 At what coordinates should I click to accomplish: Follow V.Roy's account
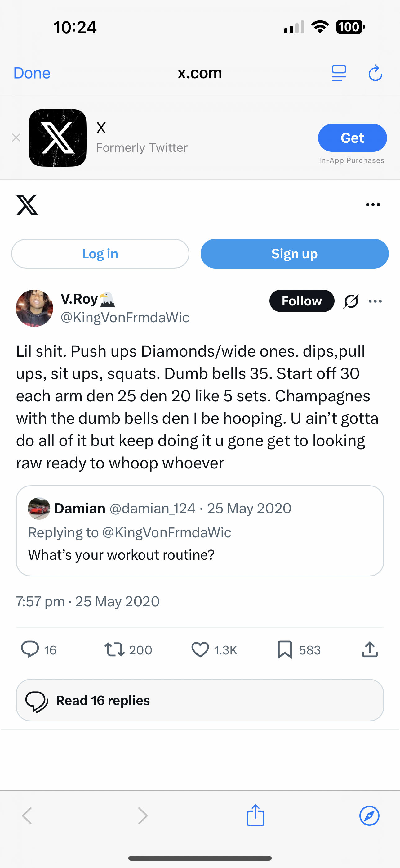302,301
